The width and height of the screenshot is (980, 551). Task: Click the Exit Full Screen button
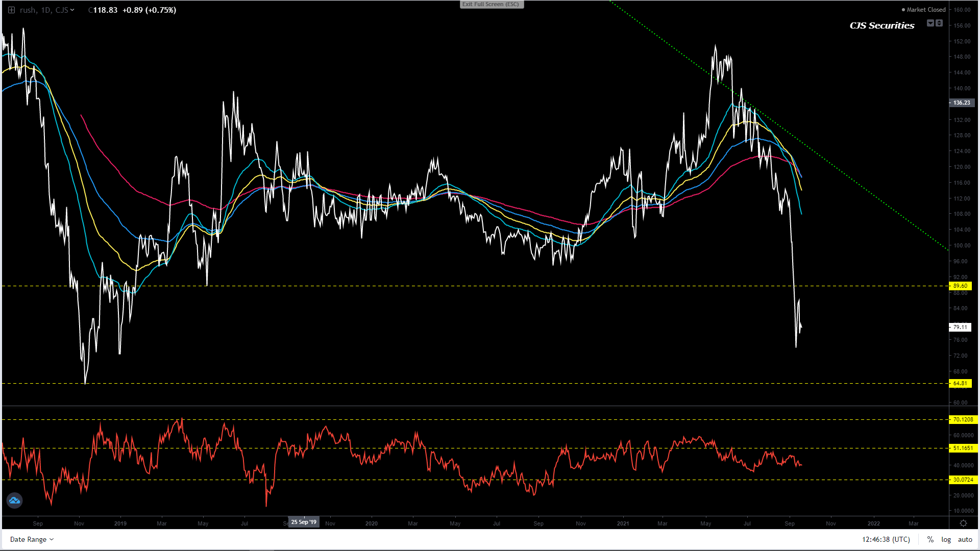click(x=491, y=4)
